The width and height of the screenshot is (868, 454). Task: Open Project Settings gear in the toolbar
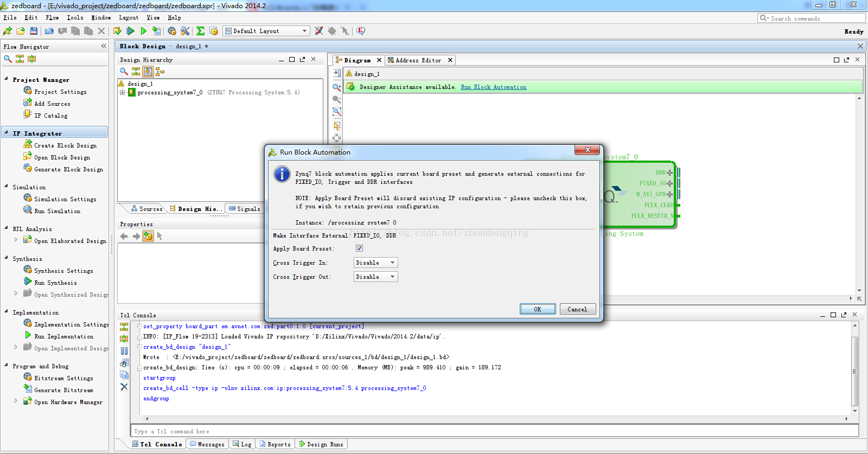pyautogui.click(x=172, y=31)
